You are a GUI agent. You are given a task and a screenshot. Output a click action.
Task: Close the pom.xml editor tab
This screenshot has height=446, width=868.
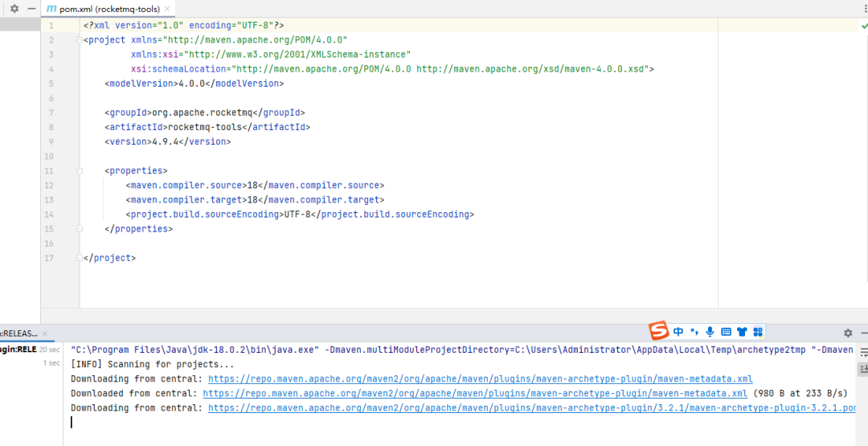coord(168,10)
